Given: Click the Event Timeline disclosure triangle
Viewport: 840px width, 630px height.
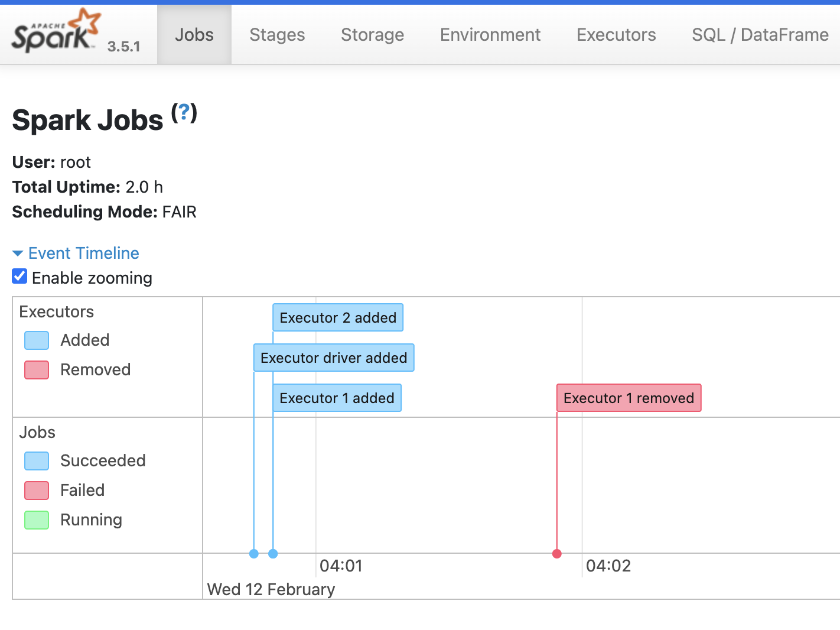Looking at the screenshot, I should pos(17,253).
